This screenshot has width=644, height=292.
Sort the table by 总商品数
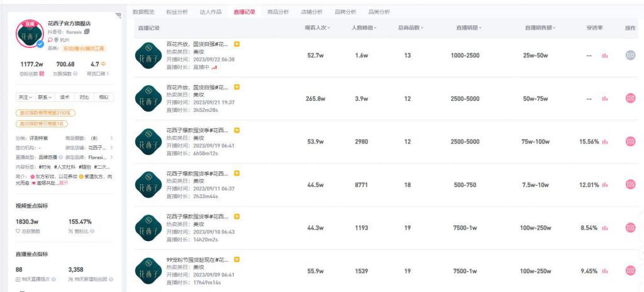(x=410, y=28)
